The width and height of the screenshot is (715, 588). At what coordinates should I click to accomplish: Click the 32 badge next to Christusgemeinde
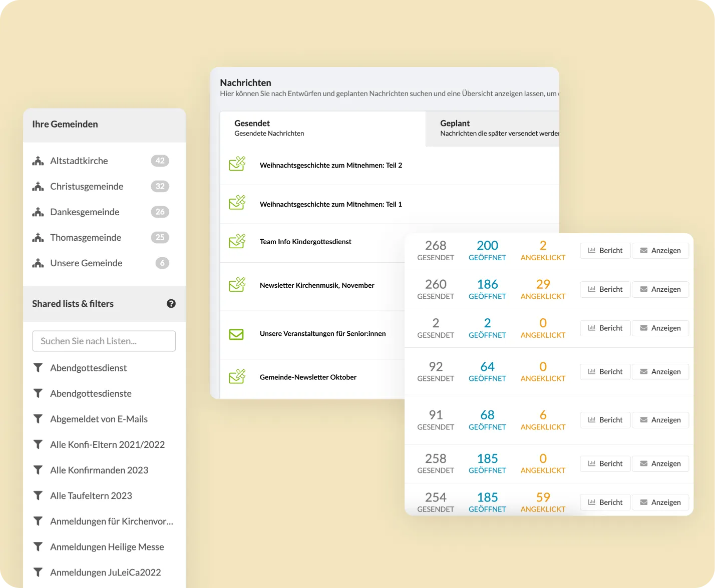click(x=160, y=186)
